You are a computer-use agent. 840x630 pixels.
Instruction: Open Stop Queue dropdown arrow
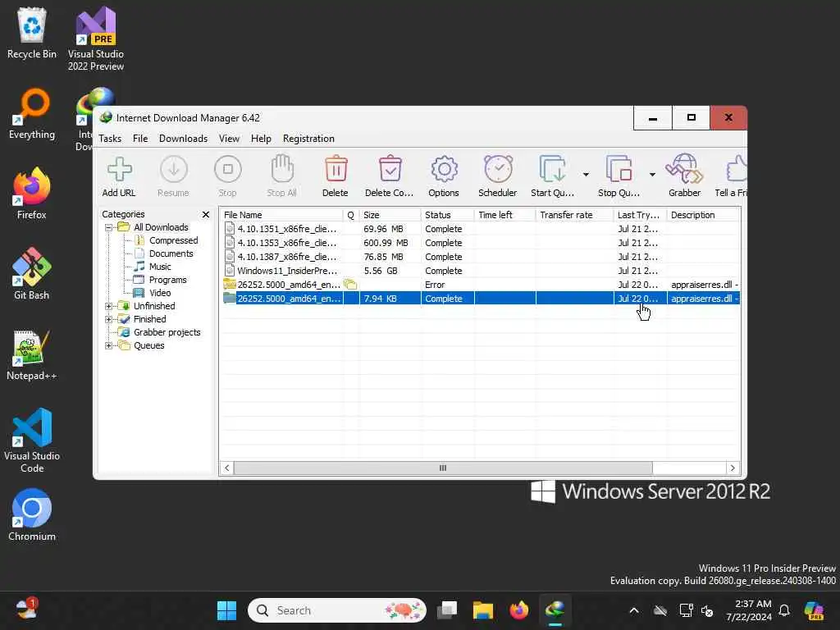[x=652, y=174]
